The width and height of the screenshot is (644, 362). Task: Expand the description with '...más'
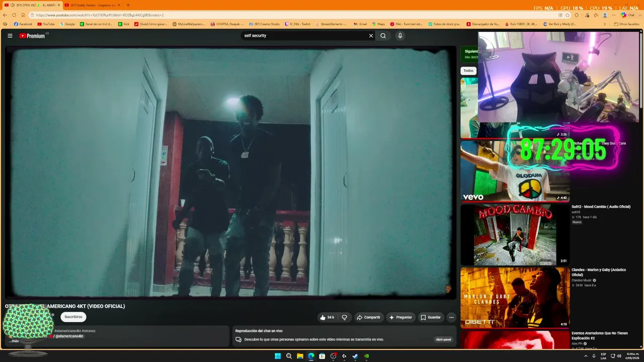14,341
